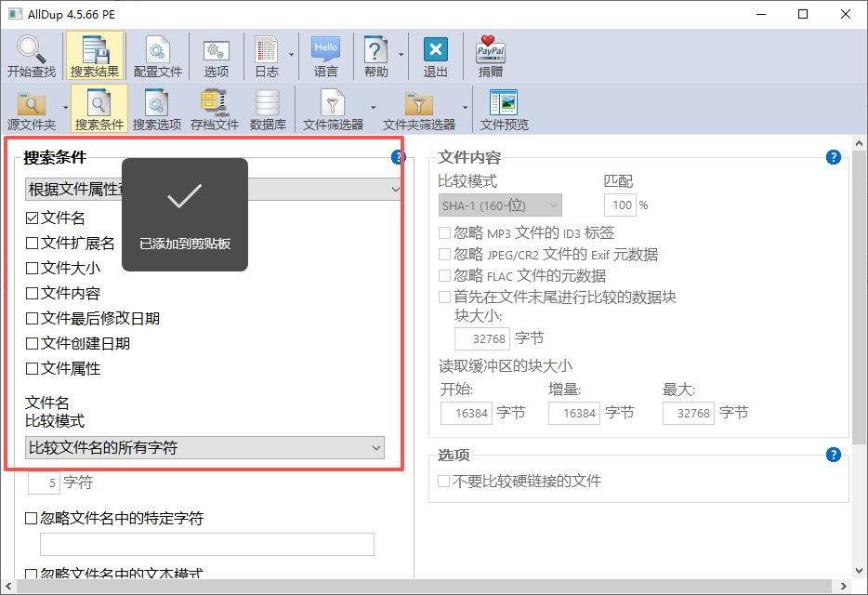
Task: Open the 日志 (Log) viewer
Action: coord(267,56)
